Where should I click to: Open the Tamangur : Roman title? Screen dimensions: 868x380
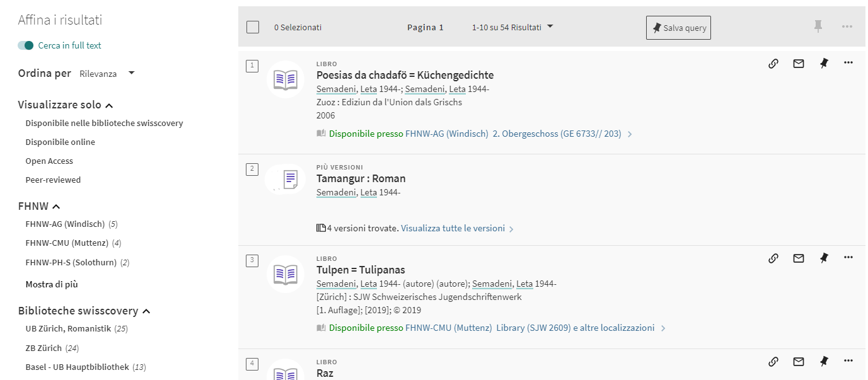click(x=361, y=178)
